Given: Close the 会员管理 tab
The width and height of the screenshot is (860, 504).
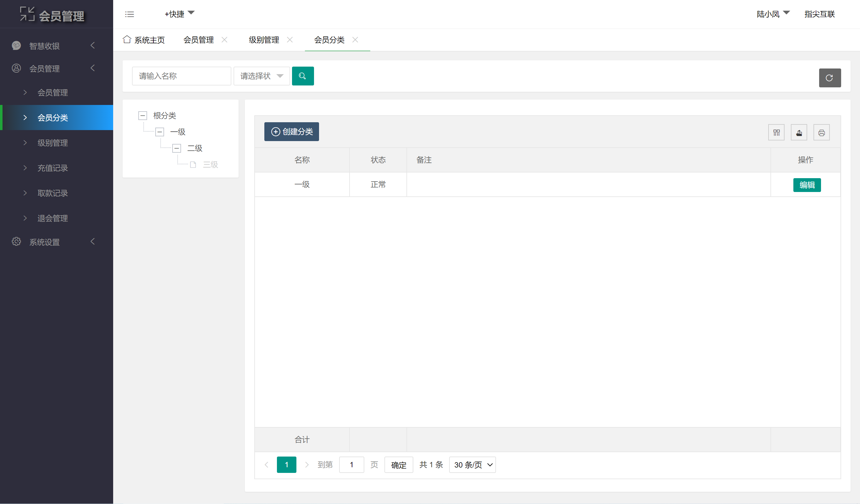Looking at the screenshot, I should tap(224, 40).
